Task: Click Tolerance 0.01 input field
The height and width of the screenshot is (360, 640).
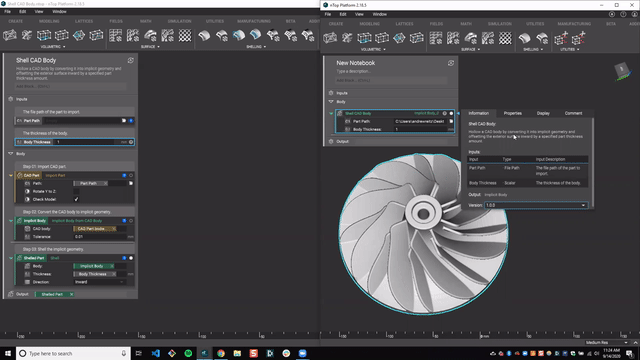Action: click(x=100, y=237)
